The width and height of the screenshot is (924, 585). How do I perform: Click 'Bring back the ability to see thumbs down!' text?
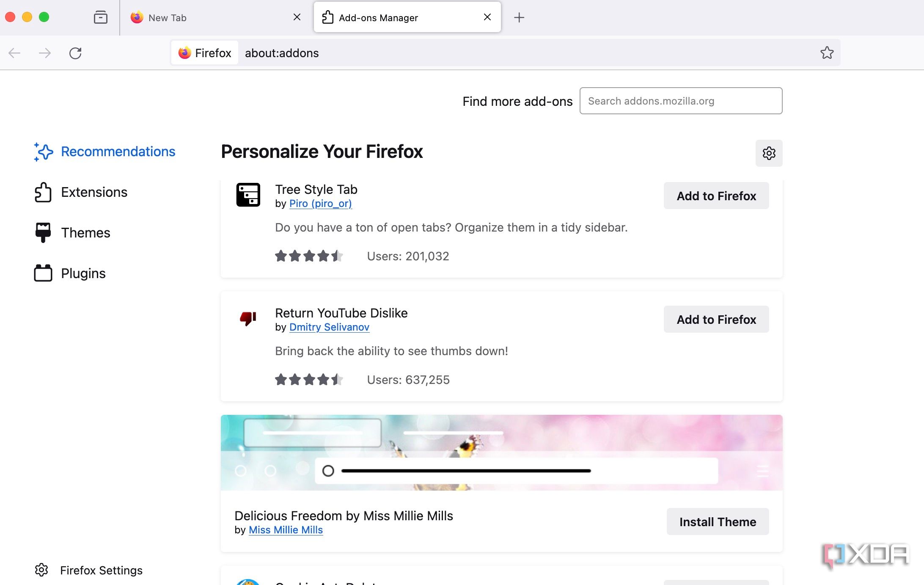[x=391, y=351]
